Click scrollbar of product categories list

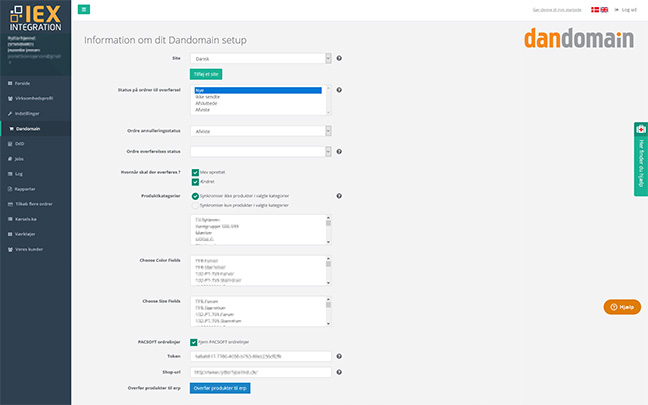[x=329, y=230]
